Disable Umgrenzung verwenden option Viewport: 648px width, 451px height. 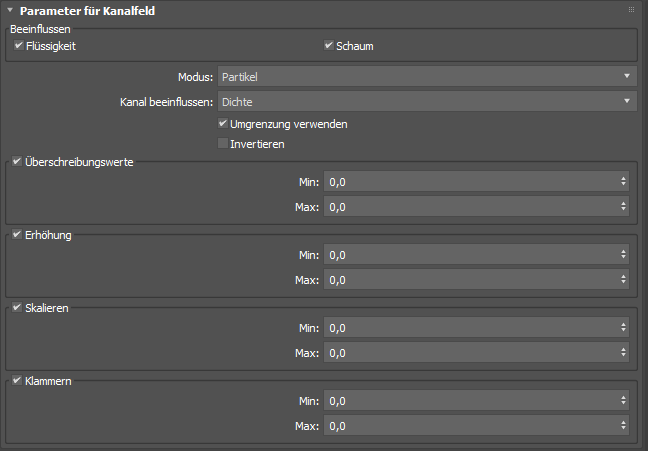click(x=223, y=124)
